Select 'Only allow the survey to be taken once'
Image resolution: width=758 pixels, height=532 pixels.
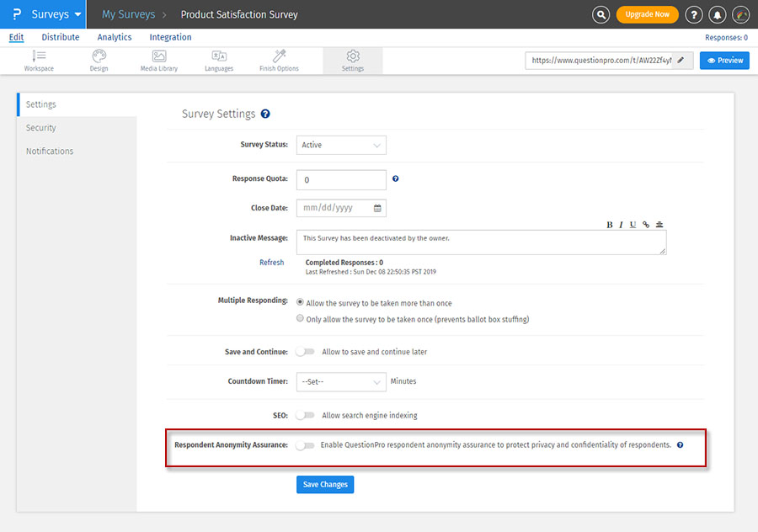click(x=301, y=319)
